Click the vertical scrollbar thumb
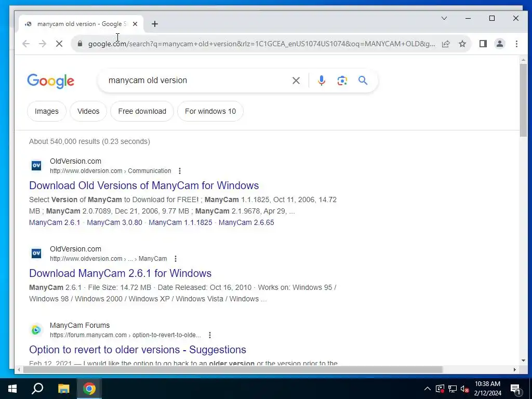Screen dimensions: 532x399 click(523, 100)
